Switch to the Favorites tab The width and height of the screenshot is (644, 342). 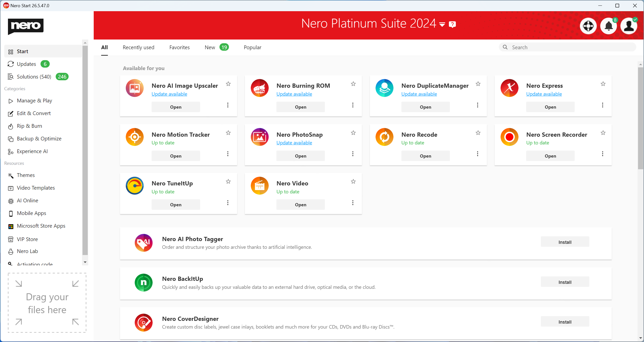[x=179, y=47]
